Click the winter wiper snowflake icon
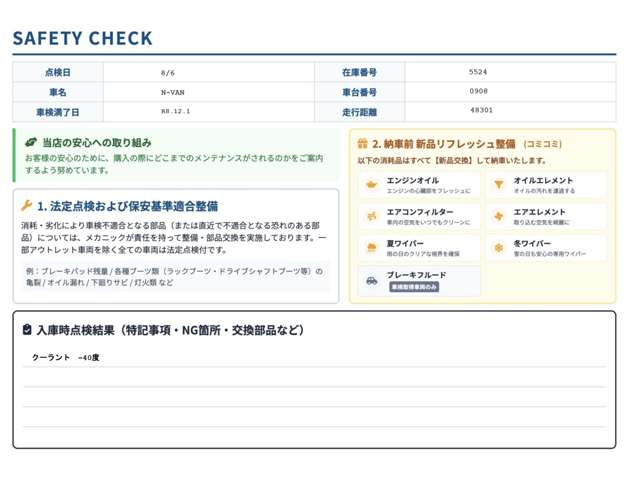 [x=499, y=248]
